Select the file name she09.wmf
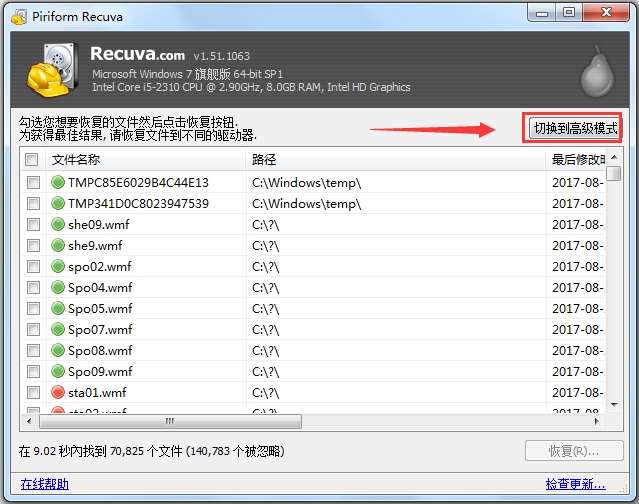The height and width of the screenshot is (504, 639). tap(99, 224)
